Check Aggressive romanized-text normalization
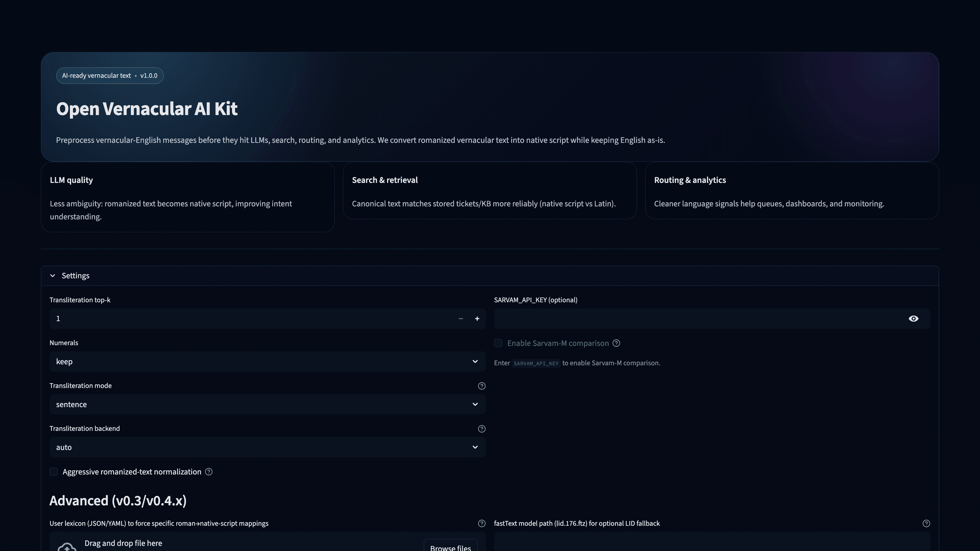Viewport: 980px width, 551px height. pos(53,471)
